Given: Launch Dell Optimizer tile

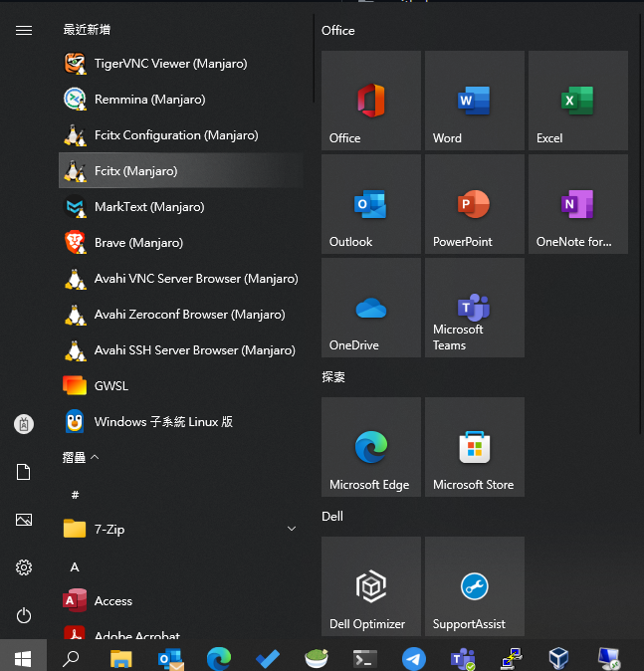Looking at the screenshot, I should click(x=371, y=586).
